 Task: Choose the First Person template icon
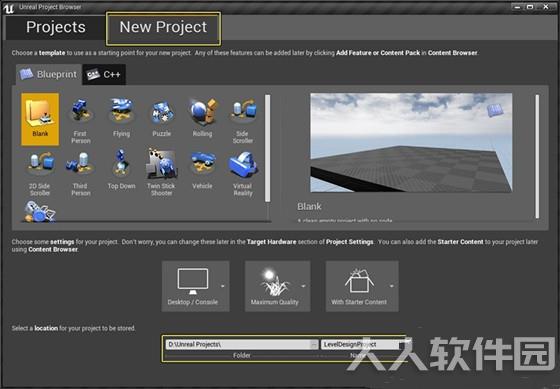click(81, 120)
